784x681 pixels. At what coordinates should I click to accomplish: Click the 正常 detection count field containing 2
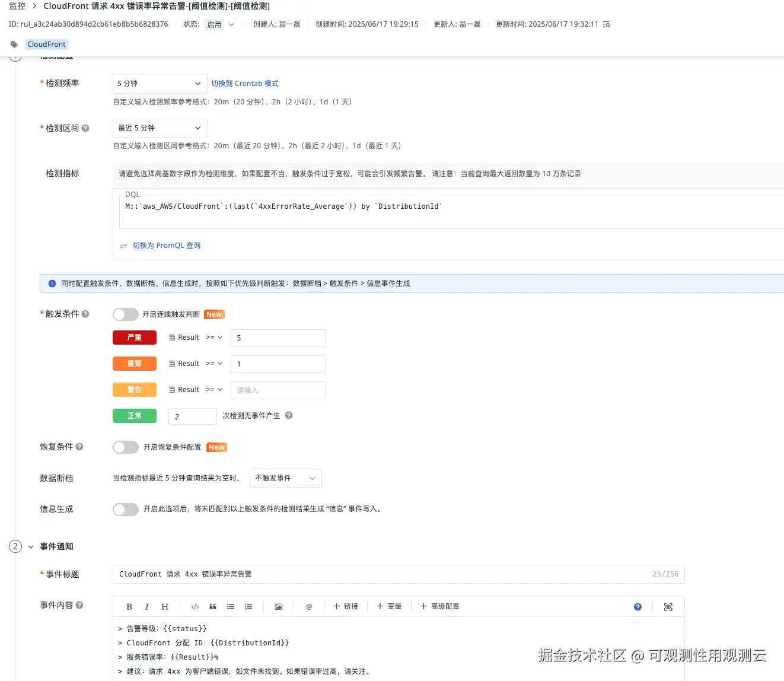193,416
